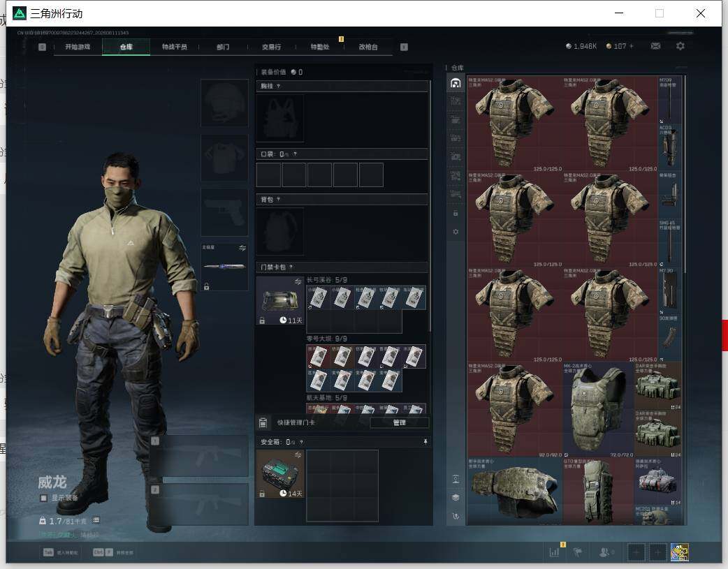Click the help mark next to 门禁卡包
This screenshot has width=728, height=569.
(291, 267)
